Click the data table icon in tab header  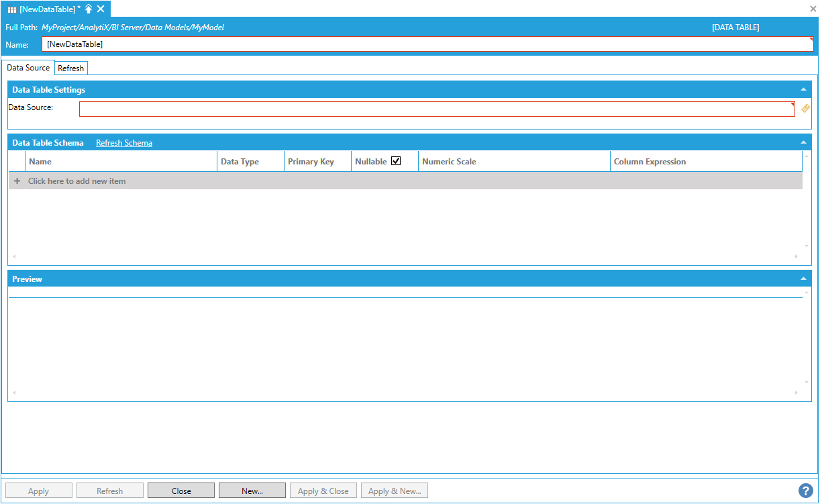12,9
